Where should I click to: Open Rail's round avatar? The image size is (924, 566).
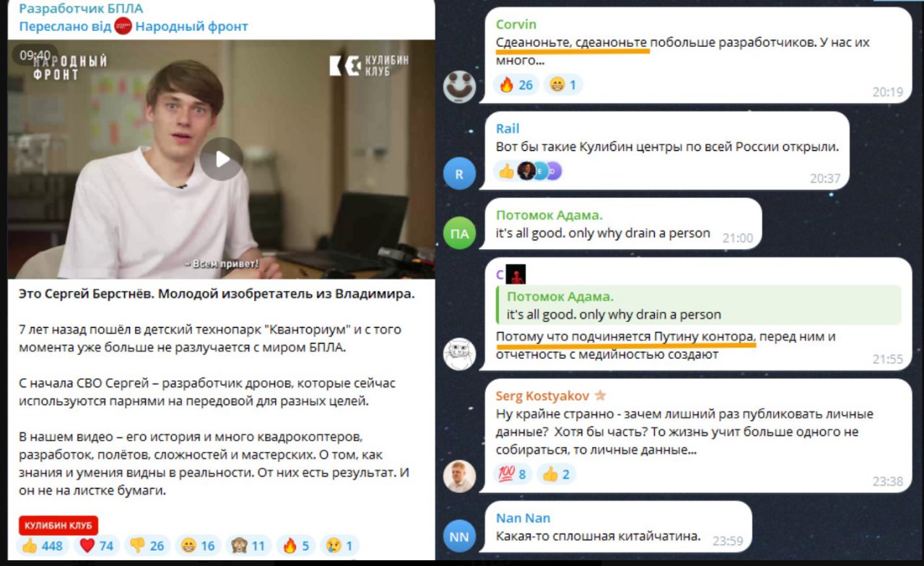[459, 174]
